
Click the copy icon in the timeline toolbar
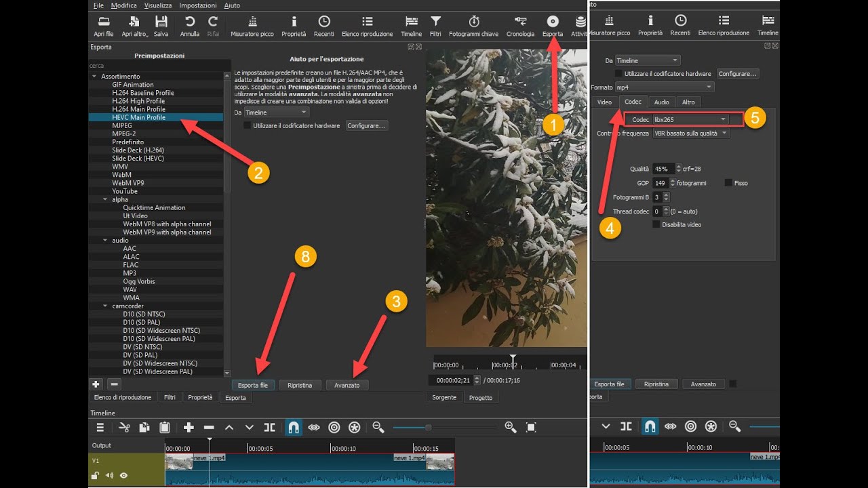(x=144, y=427)
